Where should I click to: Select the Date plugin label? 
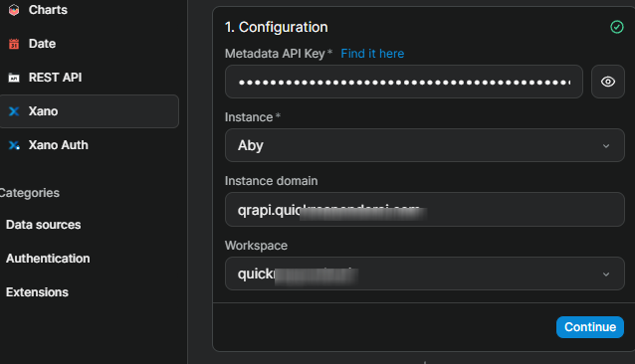coord(42,44)
